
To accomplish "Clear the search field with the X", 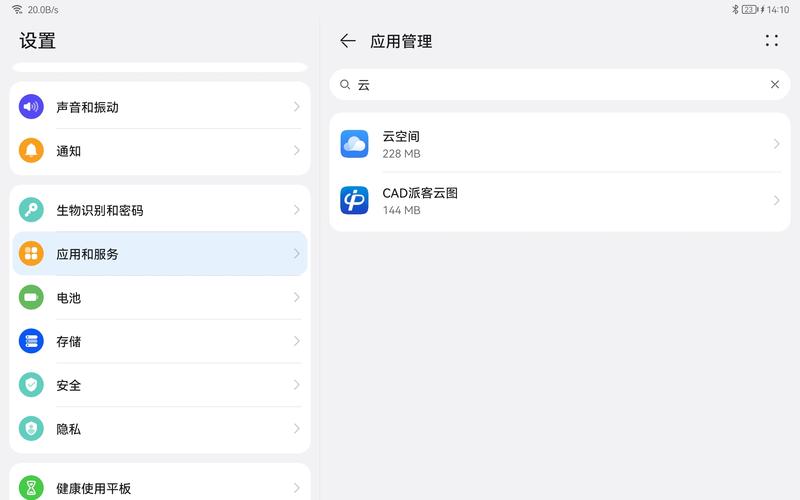I will [774, 84].
